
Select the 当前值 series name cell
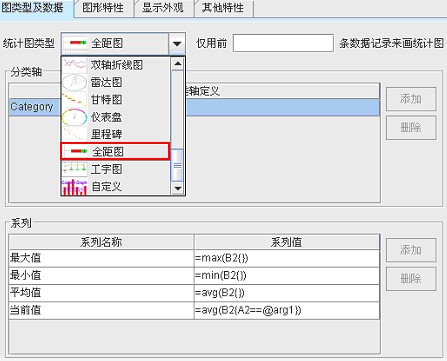[101, 310]
